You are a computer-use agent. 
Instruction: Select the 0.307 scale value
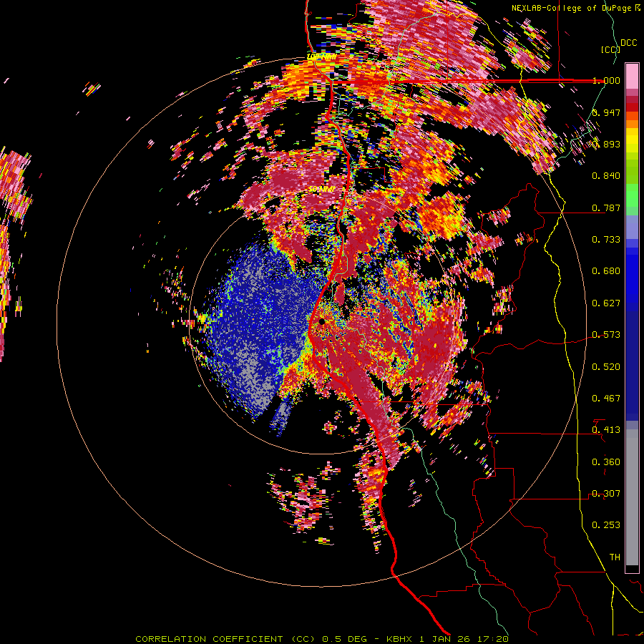click(606, 494)
